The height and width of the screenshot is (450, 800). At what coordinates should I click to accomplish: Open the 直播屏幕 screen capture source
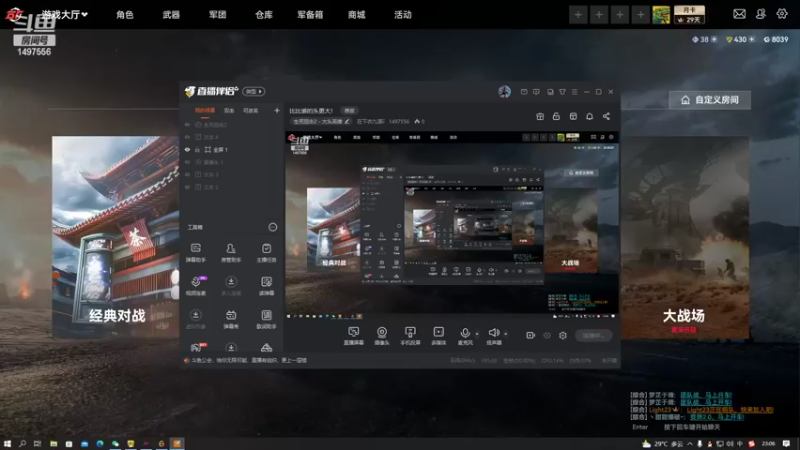(353, 336)
